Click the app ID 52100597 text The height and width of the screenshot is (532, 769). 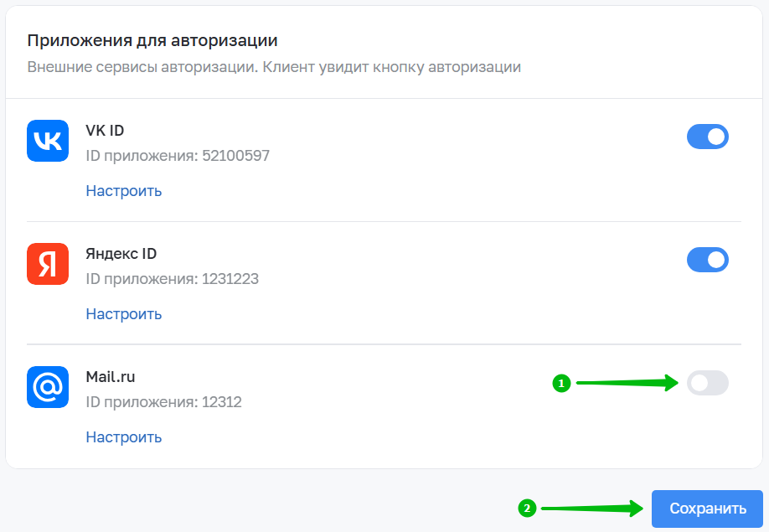(178, 156)
